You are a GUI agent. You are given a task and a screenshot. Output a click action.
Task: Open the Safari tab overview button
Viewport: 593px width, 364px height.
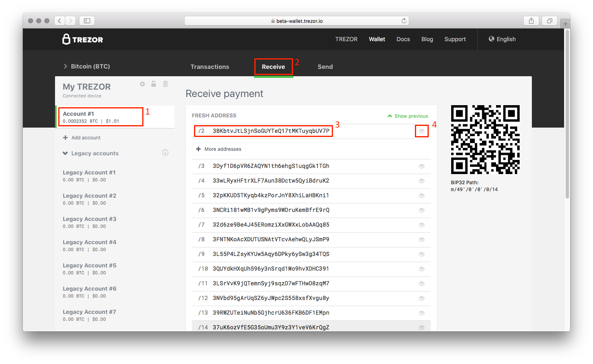point(549,21)
